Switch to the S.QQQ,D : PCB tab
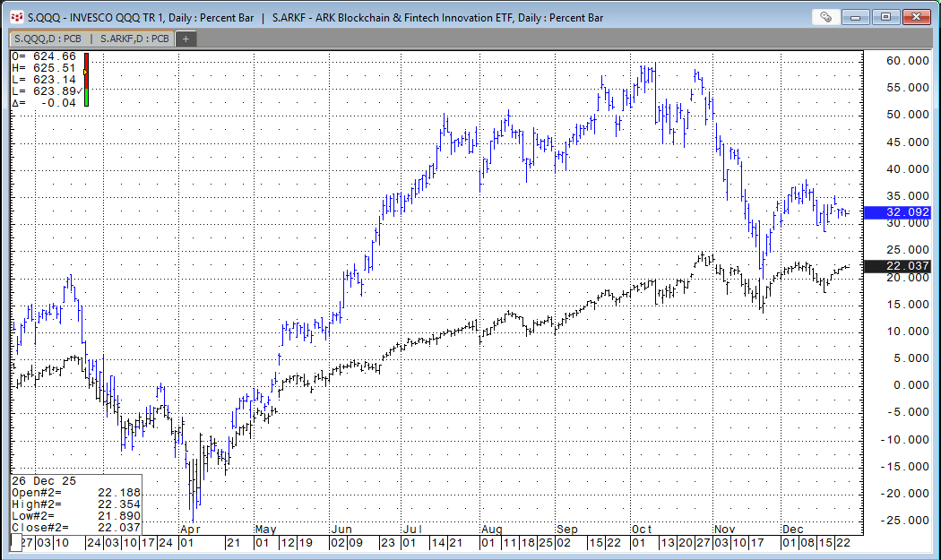The image size is (941, 560). tap(47, 39)
